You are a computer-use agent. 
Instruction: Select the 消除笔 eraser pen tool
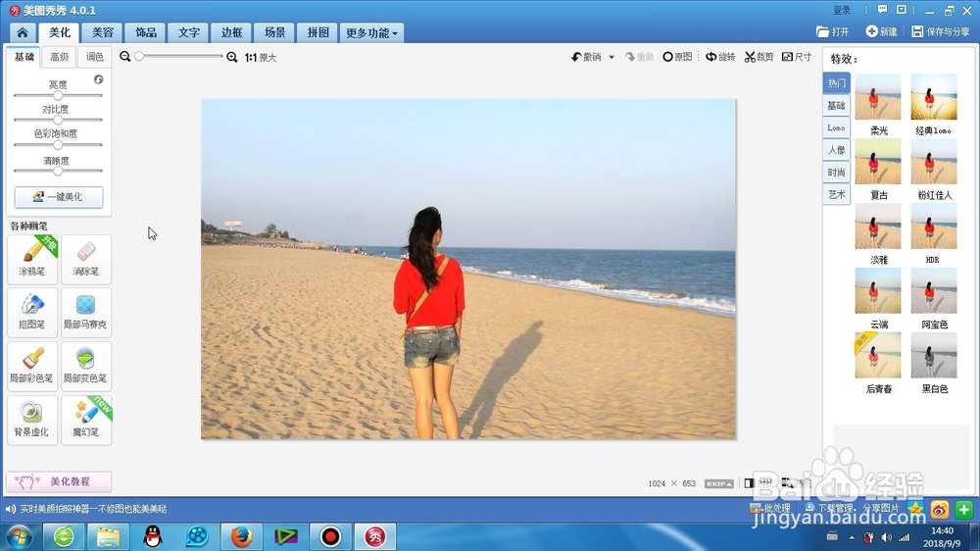86,259
